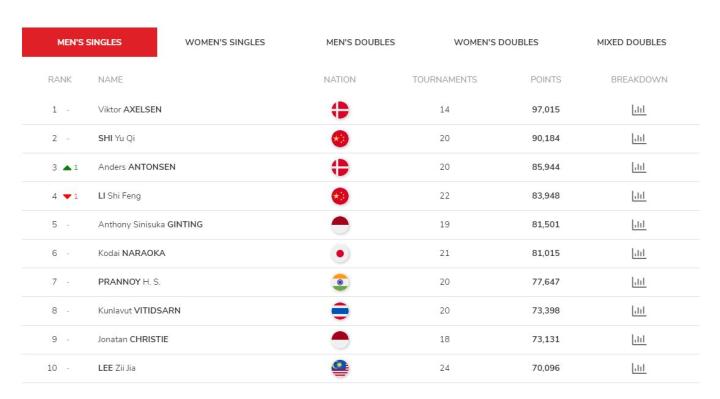Switch to the Men's Doubles tab

click(360, 42)
